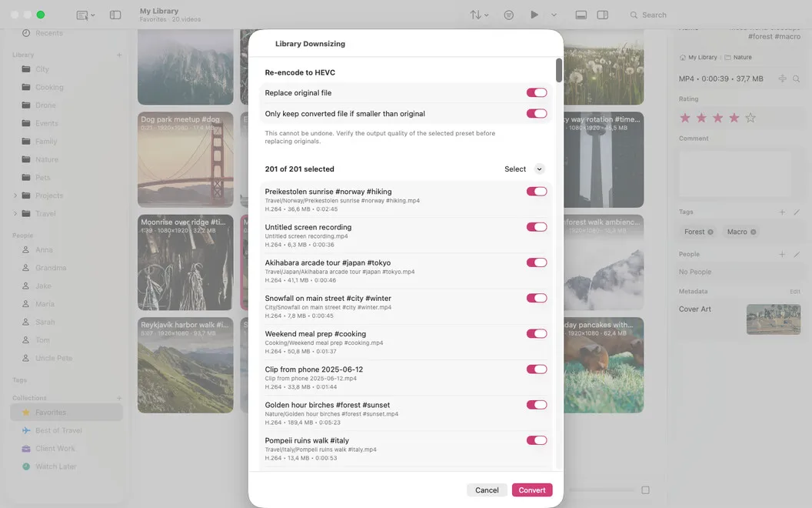Open the sort order toolbar menu
812x508 pixels.
(x=479, y=15)
